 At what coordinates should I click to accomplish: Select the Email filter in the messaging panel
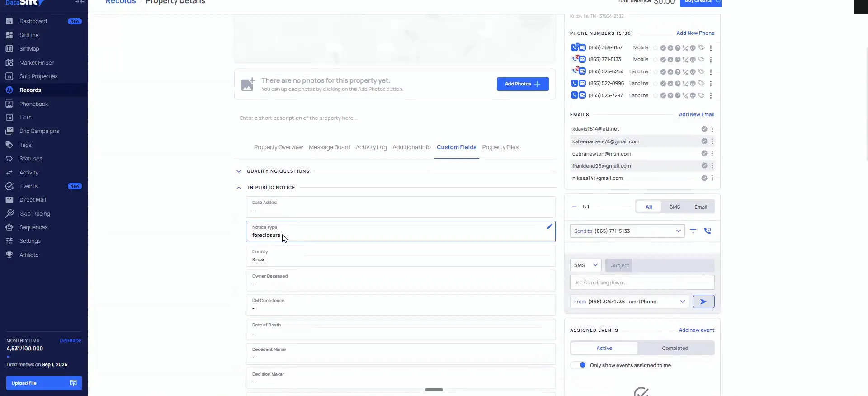coord(701,207)
